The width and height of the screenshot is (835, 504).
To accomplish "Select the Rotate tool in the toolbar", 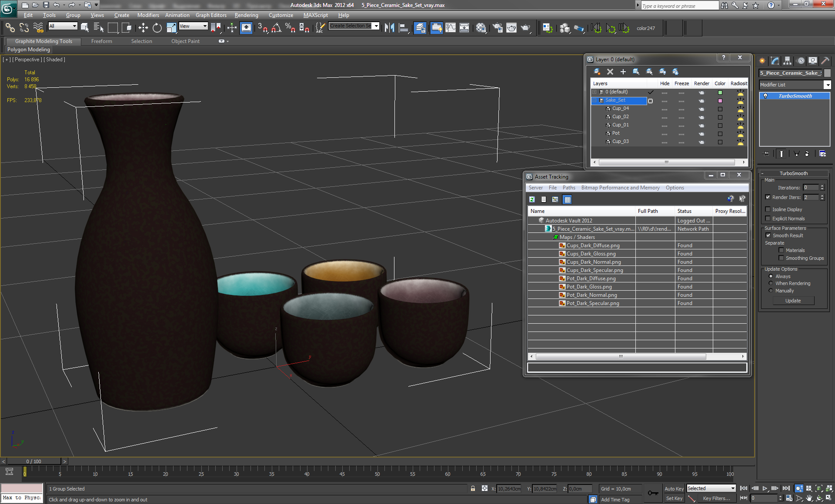I will tap(157, 28).
